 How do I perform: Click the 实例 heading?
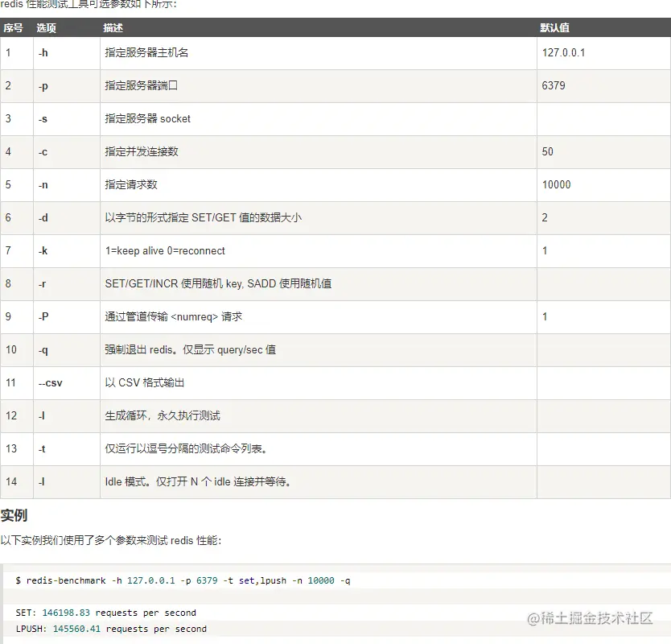coord(14,515)
